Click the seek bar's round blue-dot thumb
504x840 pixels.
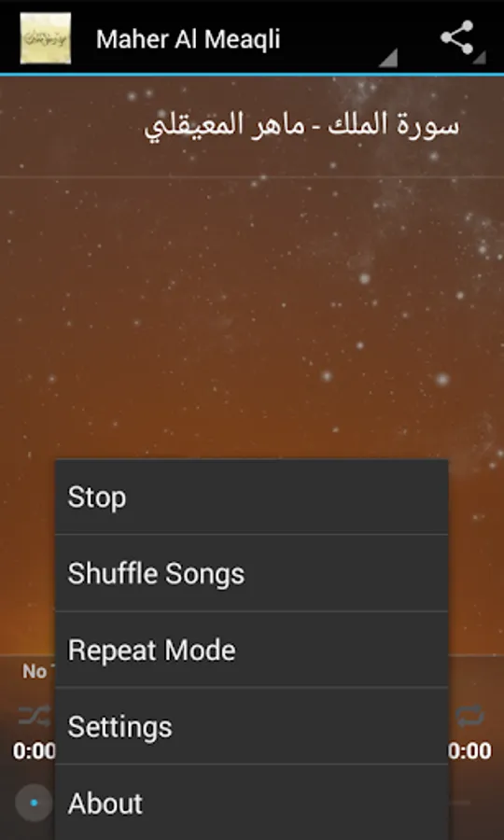pyautogui.click(x=34, y=803)
